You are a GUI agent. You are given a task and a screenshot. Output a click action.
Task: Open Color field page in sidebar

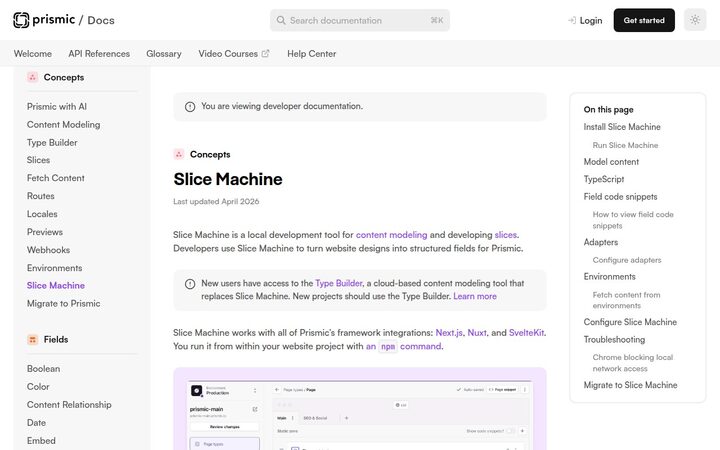(x=38, y=387)
